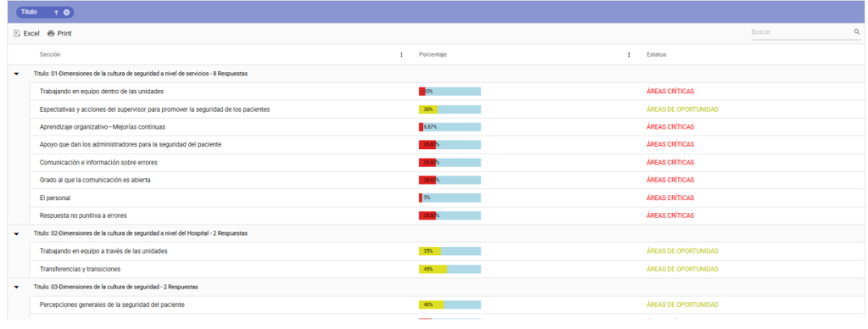This screenshot has width=868, height=329.
Task: Collapse group 03-Dimensiones de la cultura de seguridad
Action: coord(17,287)
